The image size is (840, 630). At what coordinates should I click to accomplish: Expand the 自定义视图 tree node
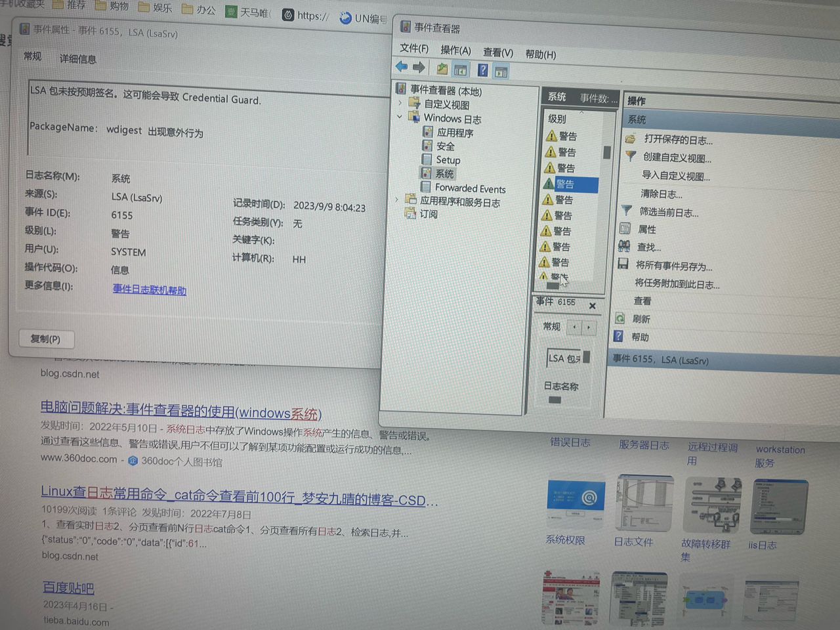pos(400,104)
